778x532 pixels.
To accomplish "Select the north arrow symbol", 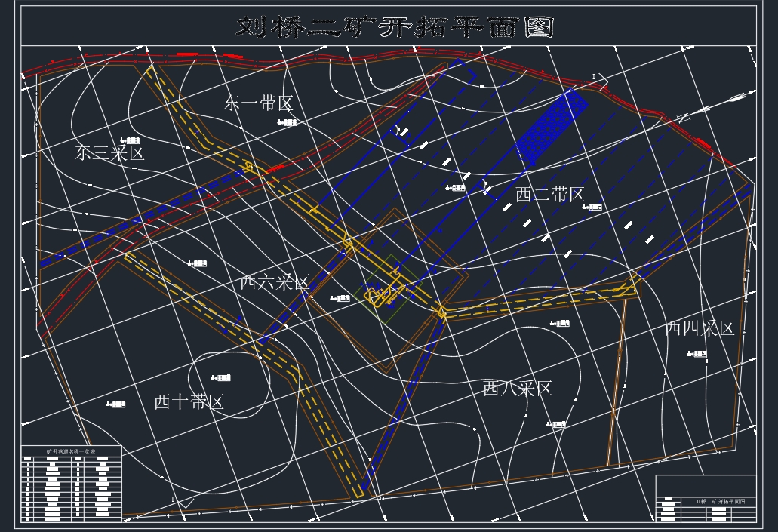I will tap(711, 108).
